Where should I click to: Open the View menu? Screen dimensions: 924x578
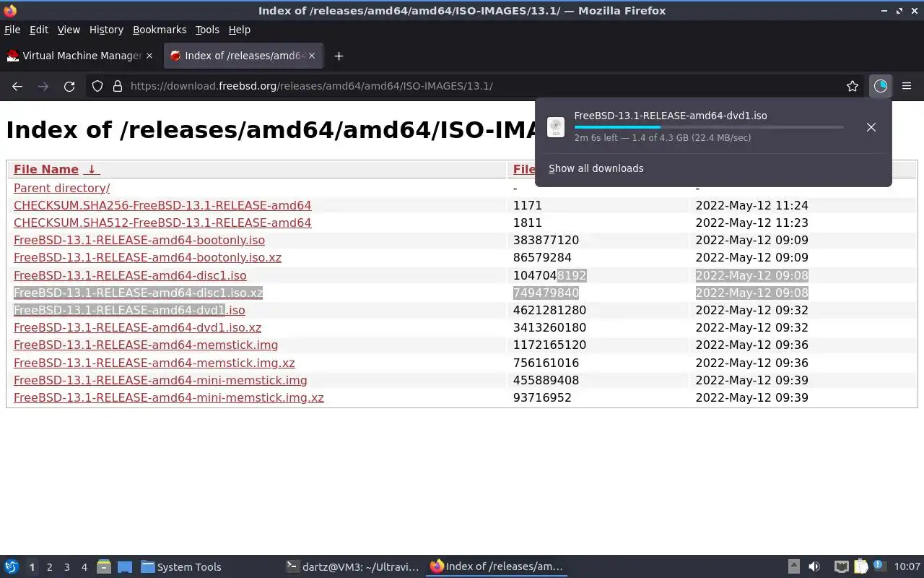[x=69, y=30]
